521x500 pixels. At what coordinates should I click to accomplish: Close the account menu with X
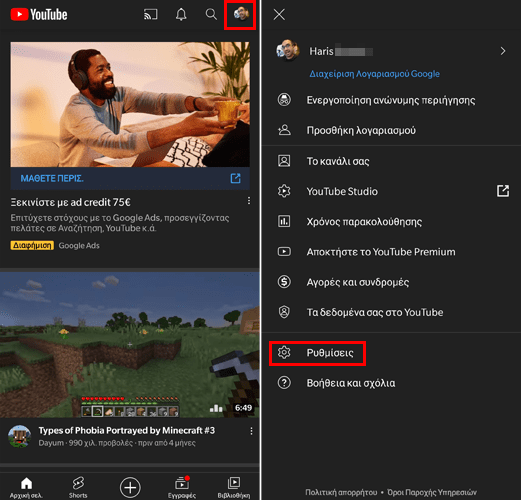[x=279, y=14]
